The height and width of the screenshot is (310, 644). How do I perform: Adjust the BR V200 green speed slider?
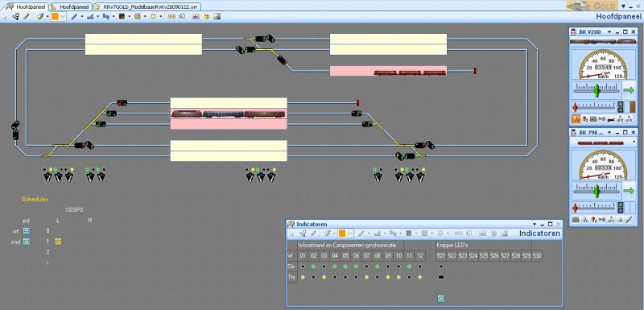click(597, 90)
